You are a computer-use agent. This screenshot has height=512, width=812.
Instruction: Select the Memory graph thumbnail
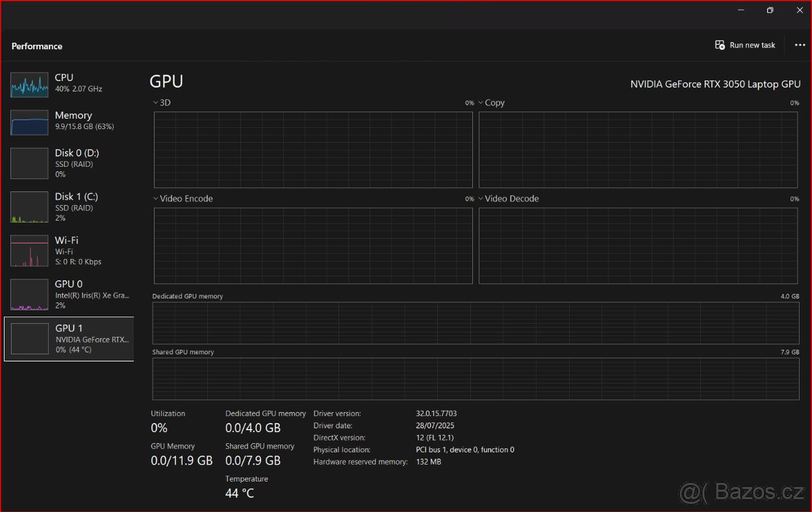29,122
